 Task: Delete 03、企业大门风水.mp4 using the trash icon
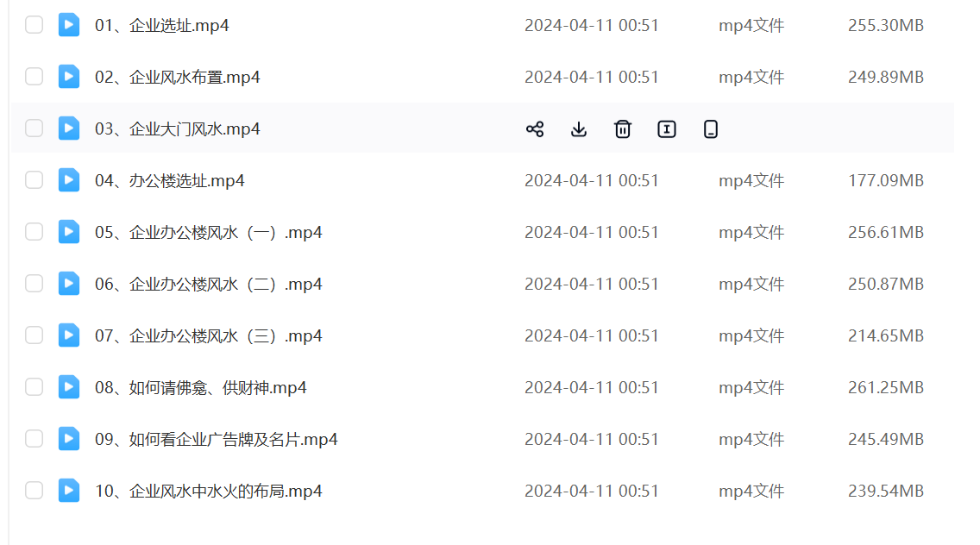click(x=623, y=129)
